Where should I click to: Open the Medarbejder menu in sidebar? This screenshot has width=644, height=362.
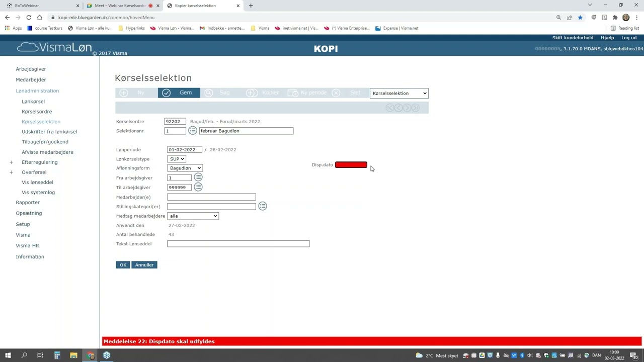[x=31, y=79]
